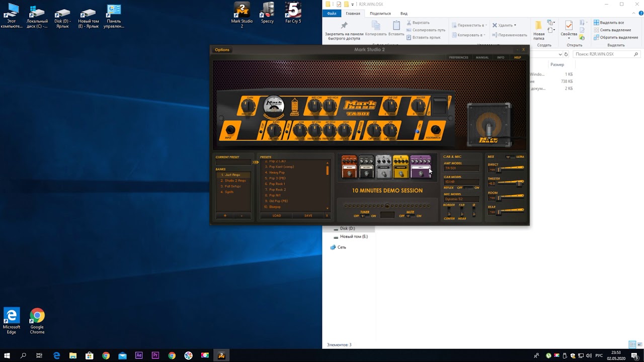Toggle the ULTRA switch in MIX

pyautogui.click(x=509, y=157)
